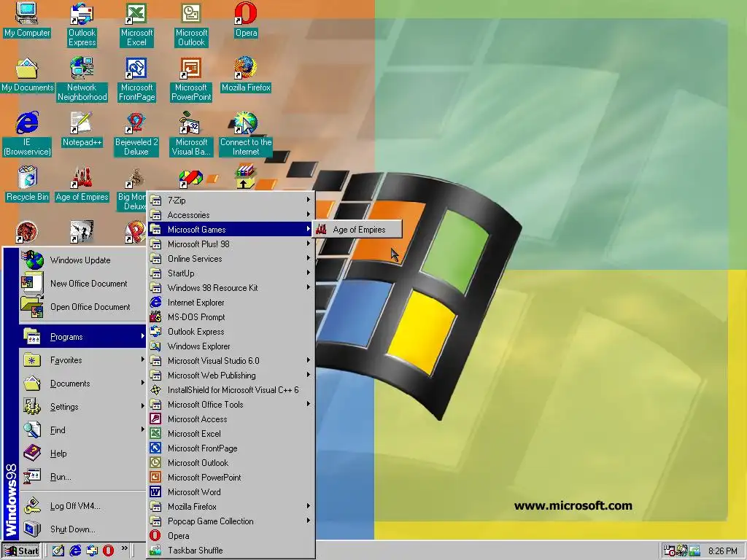The height and width of the screenshot is (560, 747).
Task: Click the Outlook Express quick launch icon
Action: coord(91,551)
